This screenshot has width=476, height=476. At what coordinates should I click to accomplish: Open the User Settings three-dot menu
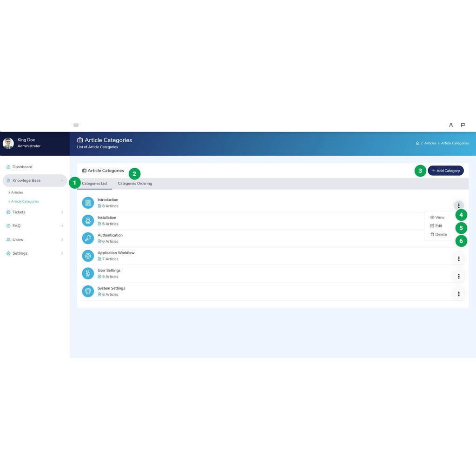pyautogui.click(x=459, y=276)
